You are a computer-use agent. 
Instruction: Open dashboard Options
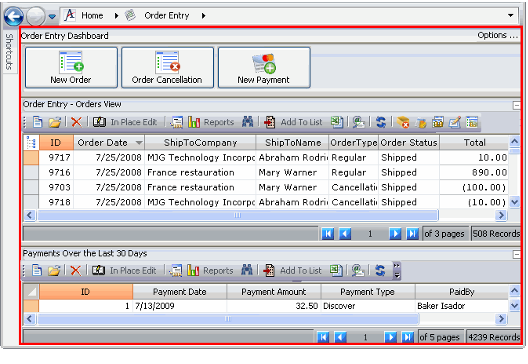point(497,35)
